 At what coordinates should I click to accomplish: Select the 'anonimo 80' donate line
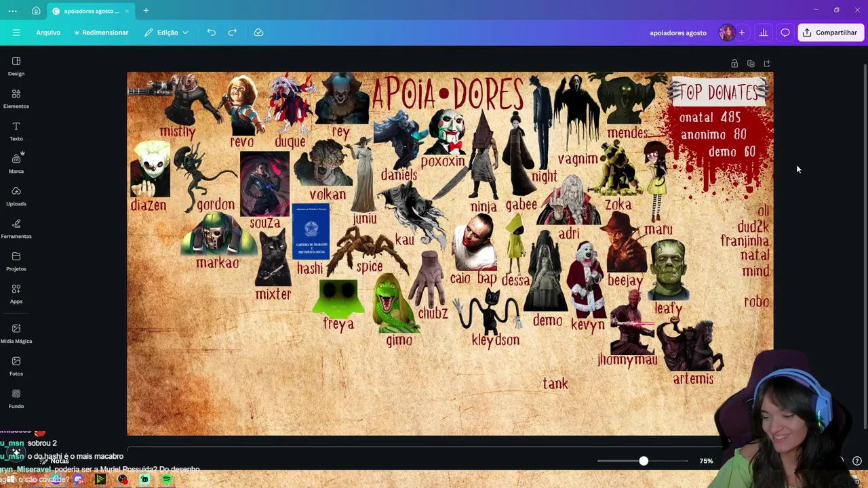(713, 135)
